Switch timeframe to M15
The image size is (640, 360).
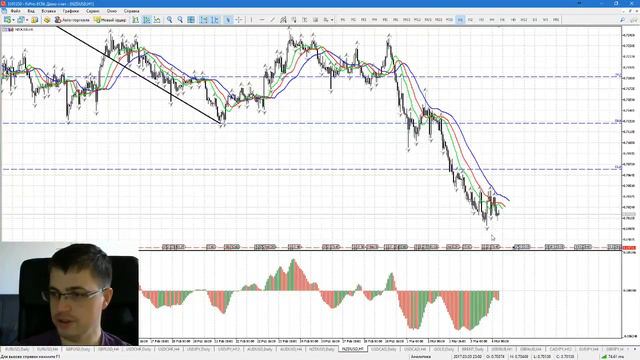pyautogui.click(x=428, y=20)
